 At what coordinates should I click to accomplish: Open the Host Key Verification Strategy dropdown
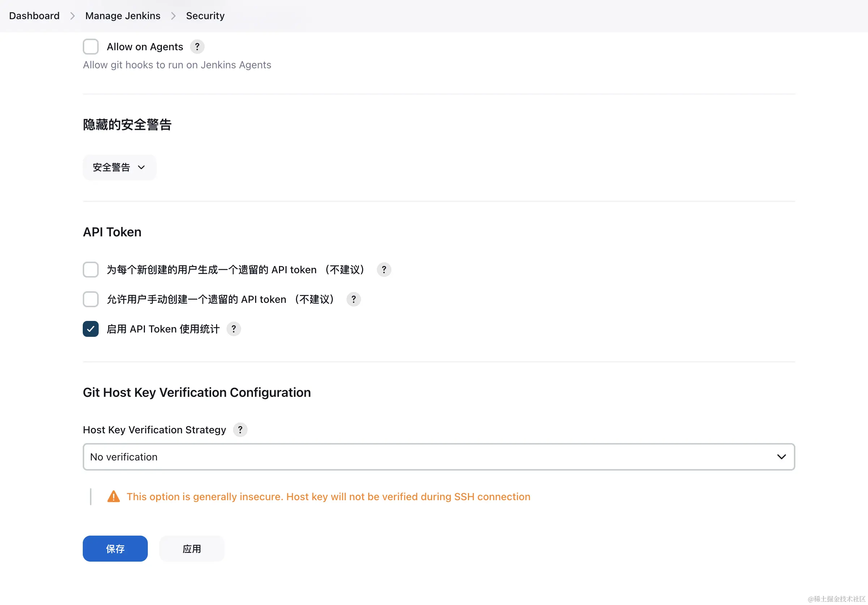pyautogui.click(x=439, y=457)
